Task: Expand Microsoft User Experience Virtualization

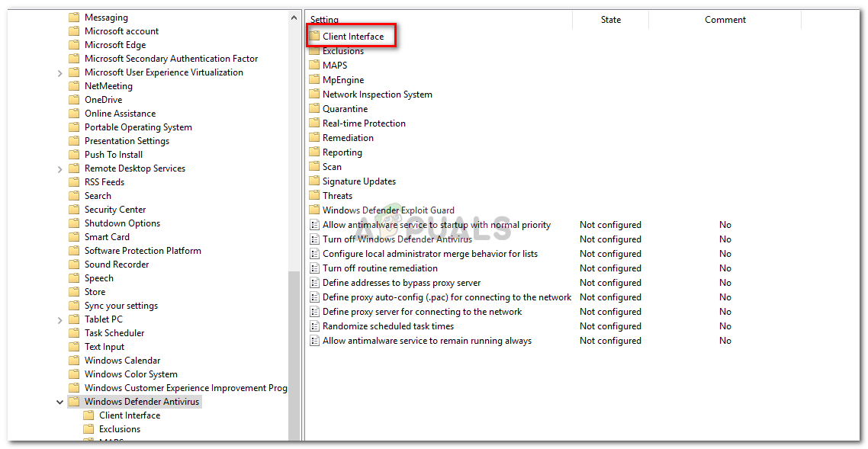Action: point(59,72)
